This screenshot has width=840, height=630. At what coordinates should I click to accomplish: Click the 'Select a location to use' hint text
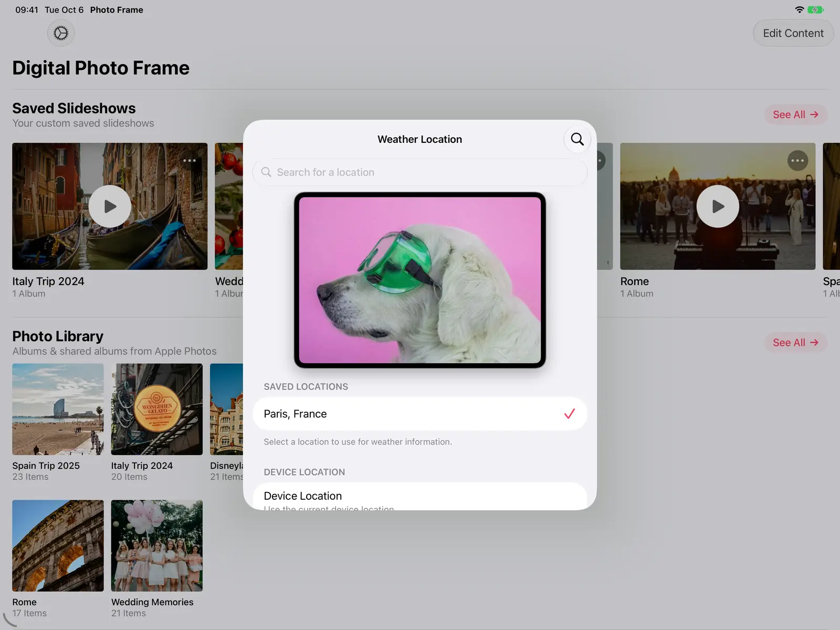(x=358, y=442)
